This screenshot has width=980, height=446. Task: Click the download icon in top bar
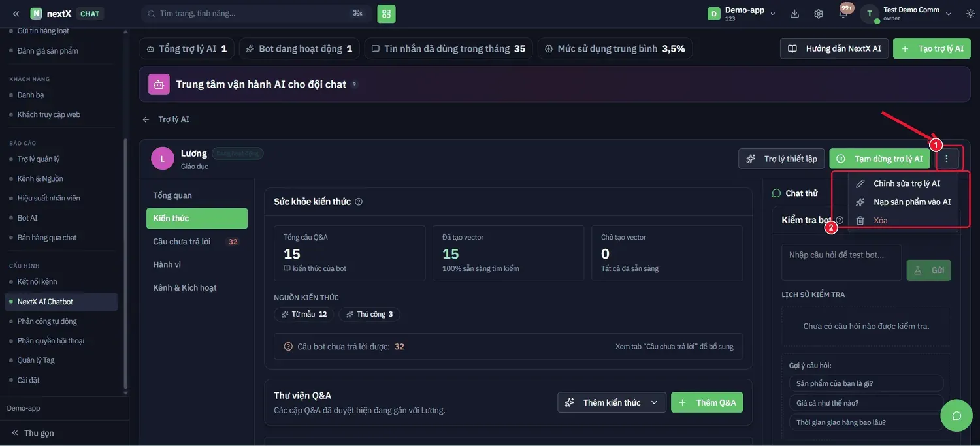point(794,14)
